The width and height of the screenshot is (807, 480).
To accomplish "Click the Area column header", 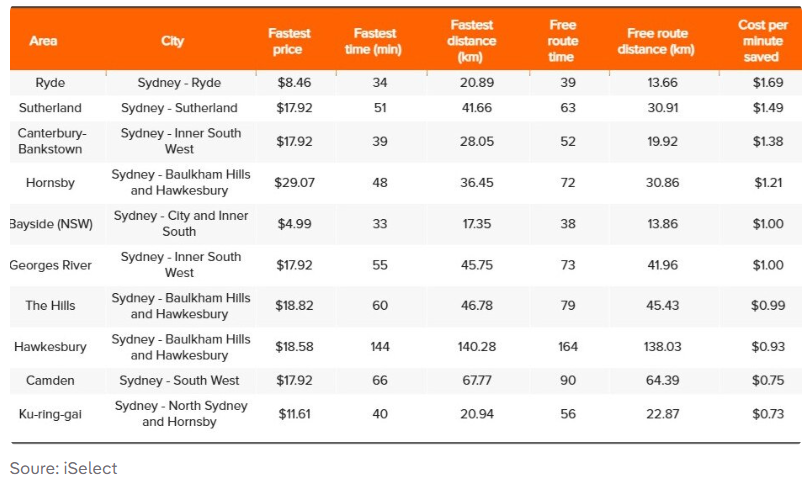I will 43,41.
